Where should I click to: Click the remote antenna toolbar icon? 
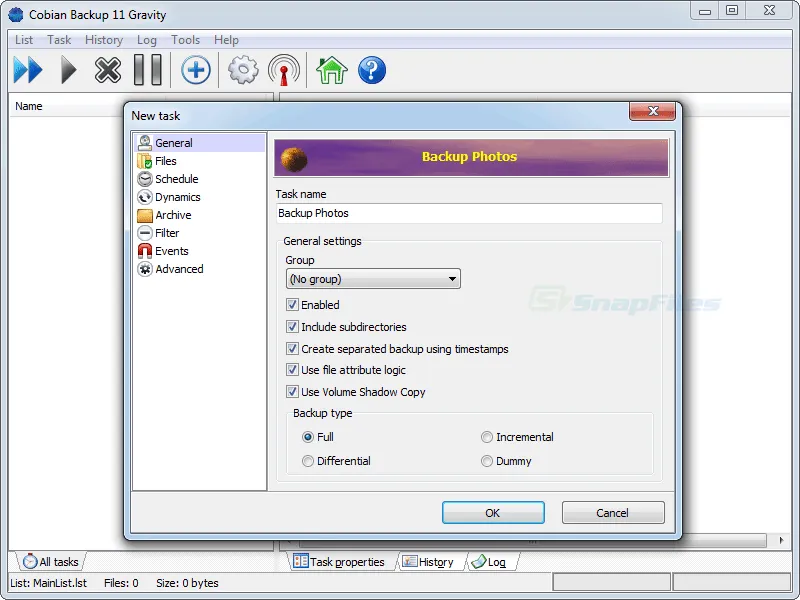[x=284, y=70]
